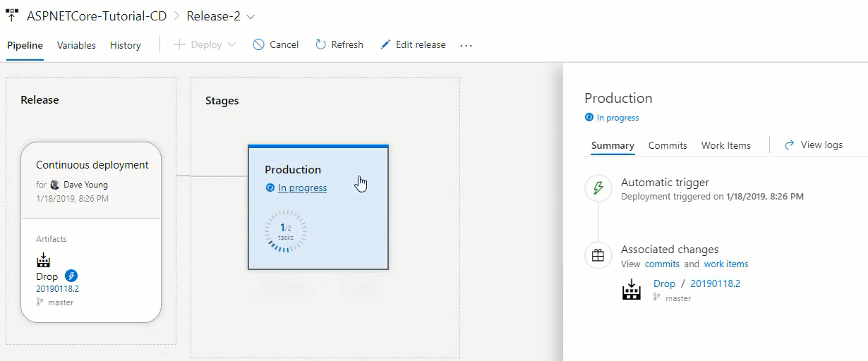Open build 20190118.2 link in Artifacts
Viewport: 868px width, 361px height.
[57, 289]
